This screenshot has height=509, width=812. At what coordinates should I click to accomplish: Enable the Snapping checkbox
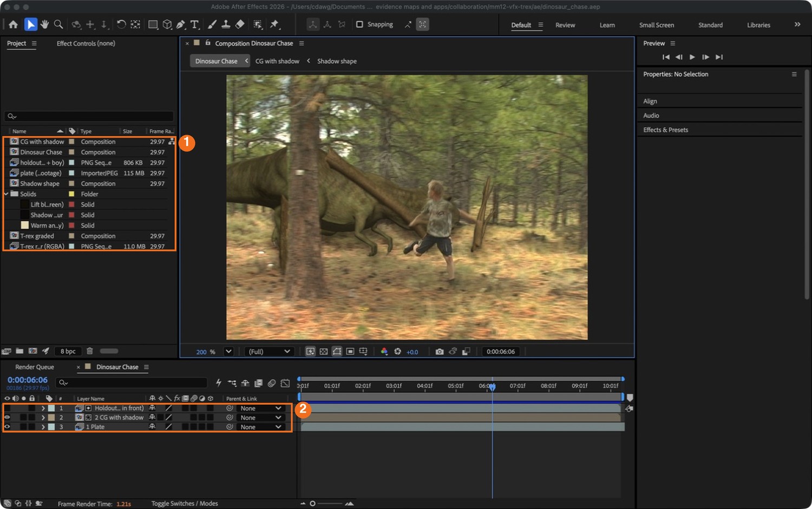tap(359, 24)
